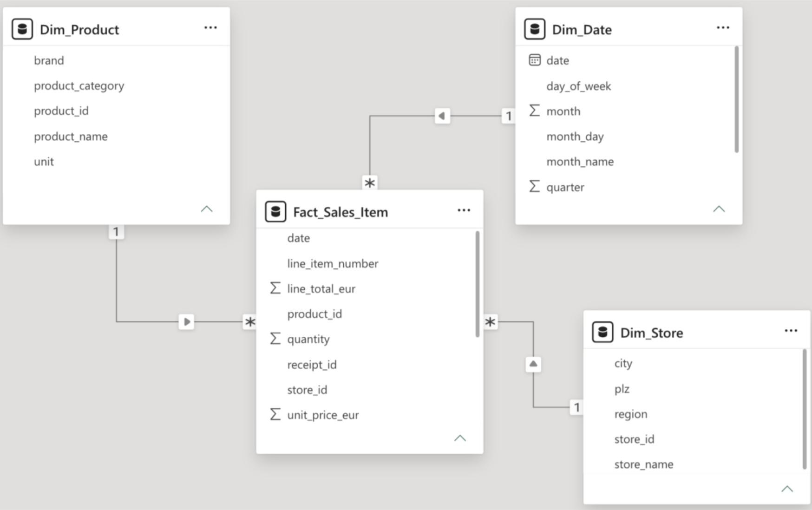Select the quarter field label
This screenshot has height=510, width=812.
[565, 187]
